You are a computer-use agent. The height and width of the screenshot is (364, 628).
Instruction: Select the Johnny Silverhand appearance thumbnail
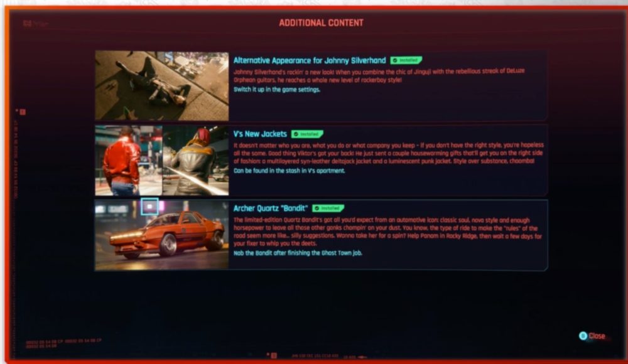pos(162,86)
